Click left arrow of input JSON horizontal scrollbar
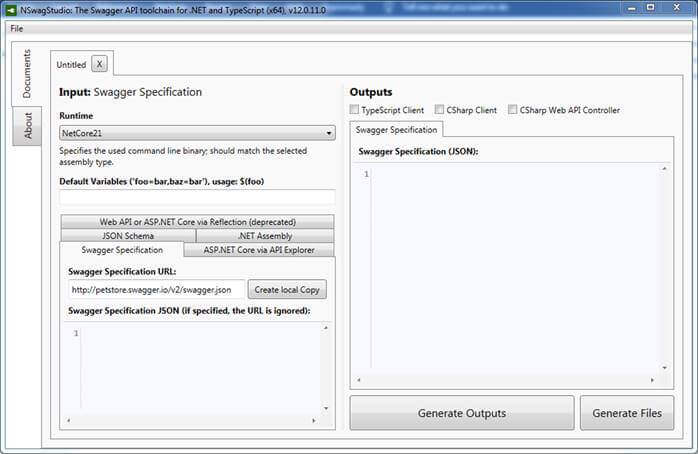698x454 pixels. (69, 420)
